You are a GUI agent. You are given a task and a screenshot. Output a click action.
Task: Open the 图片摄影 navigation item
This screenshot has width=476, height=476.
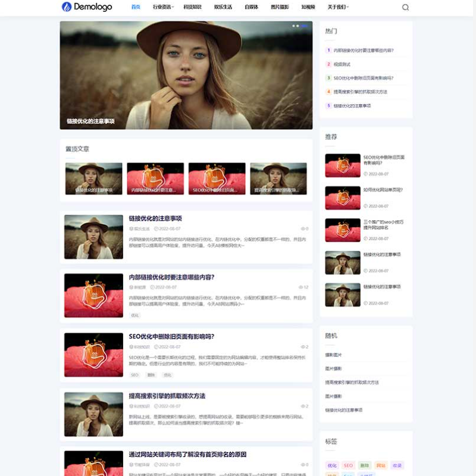(280, 7)
